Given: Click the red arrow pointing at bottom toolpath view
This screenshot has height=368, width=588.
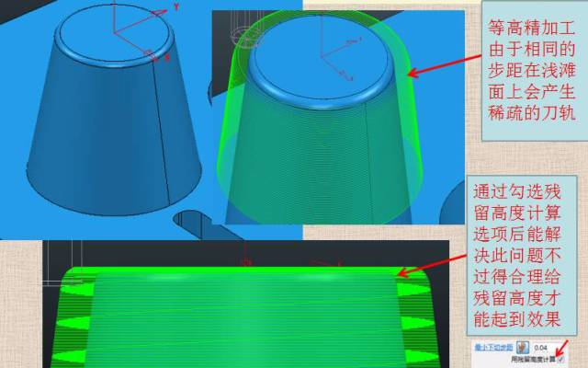Looking at the screenshot, I should [x=432, y=259].
